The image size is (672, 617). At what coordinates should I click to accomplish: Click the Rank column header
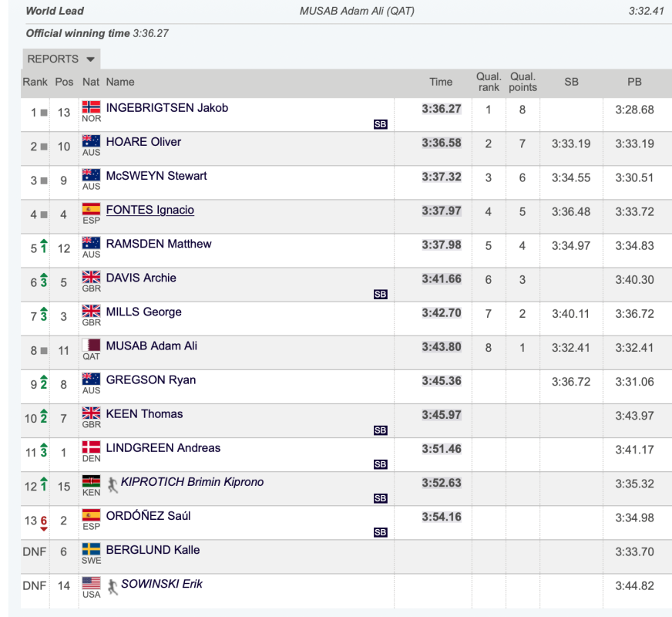[35, 82]
